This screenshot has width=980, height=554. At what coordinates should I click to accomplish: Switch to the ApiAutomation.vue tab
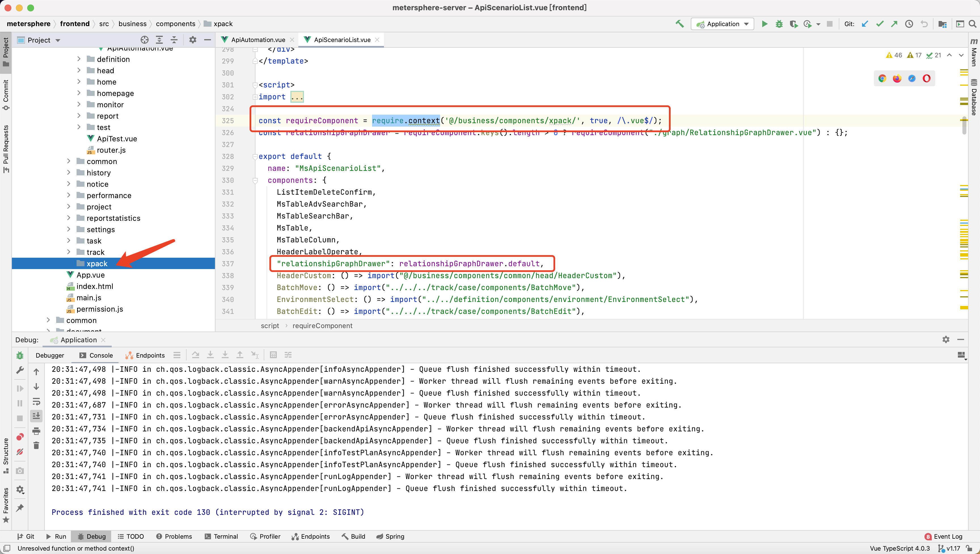click(x=257, y=40)
